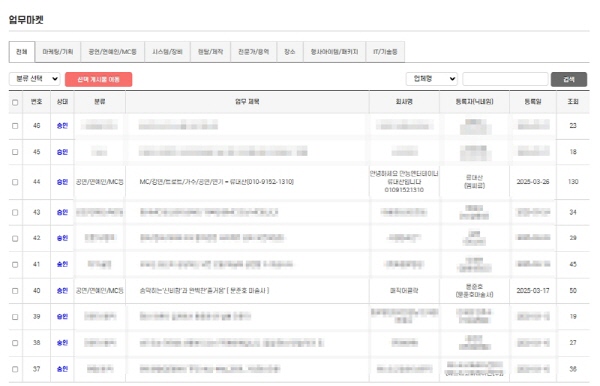
Task: Open the 분류 선택 dropdown
Action: point(34,79)
